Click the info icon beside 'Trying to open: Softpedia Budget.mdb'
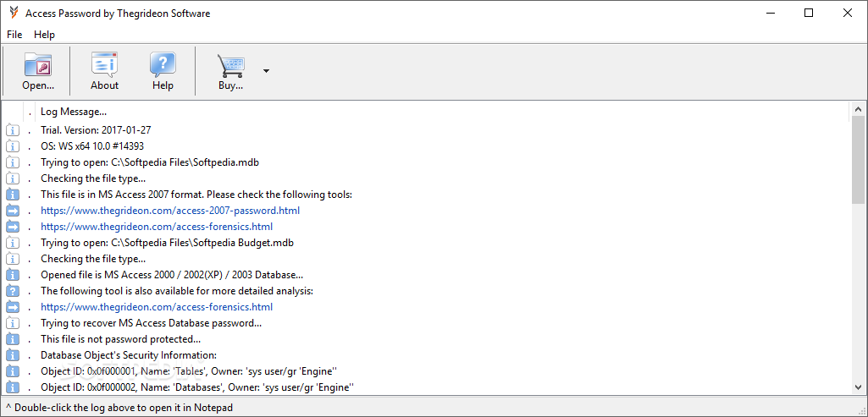The image size is (868, 417). (13, 243)
